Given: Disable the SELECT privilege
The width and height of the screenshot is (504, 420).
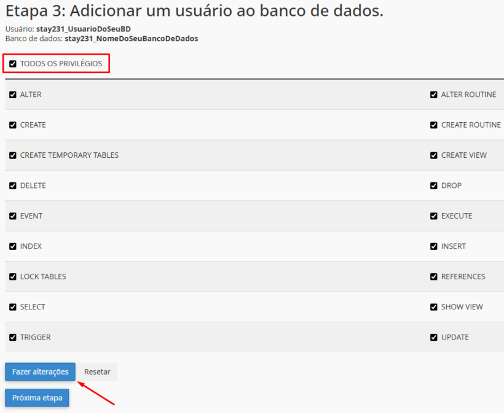Looking at the screenshot, I should tap(13, 307).
